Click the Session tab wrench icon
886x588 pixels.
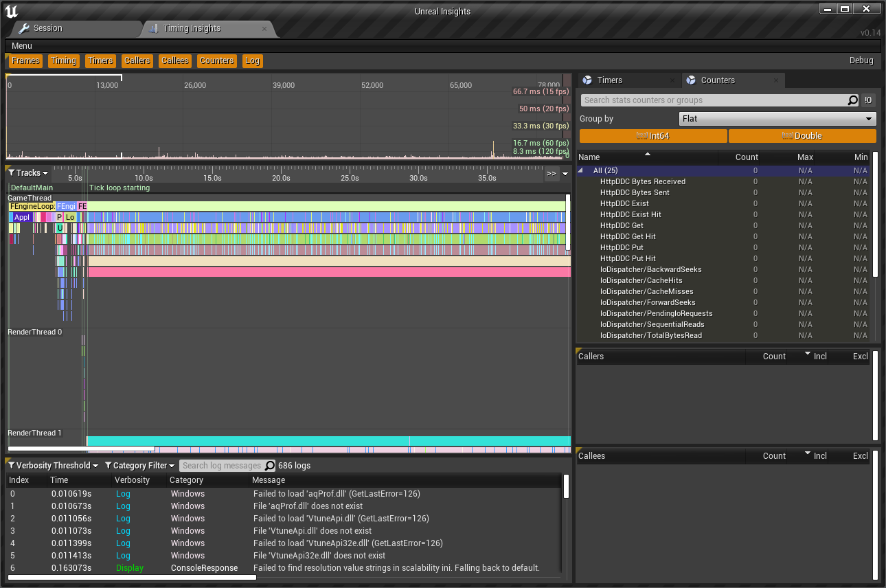coord(23,28)
